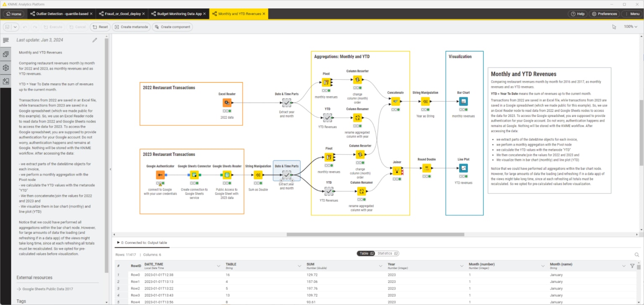Select table cell 2023-01-01T12:38
The width and height of the screenshot is (644, 305).
coord(159,275)
